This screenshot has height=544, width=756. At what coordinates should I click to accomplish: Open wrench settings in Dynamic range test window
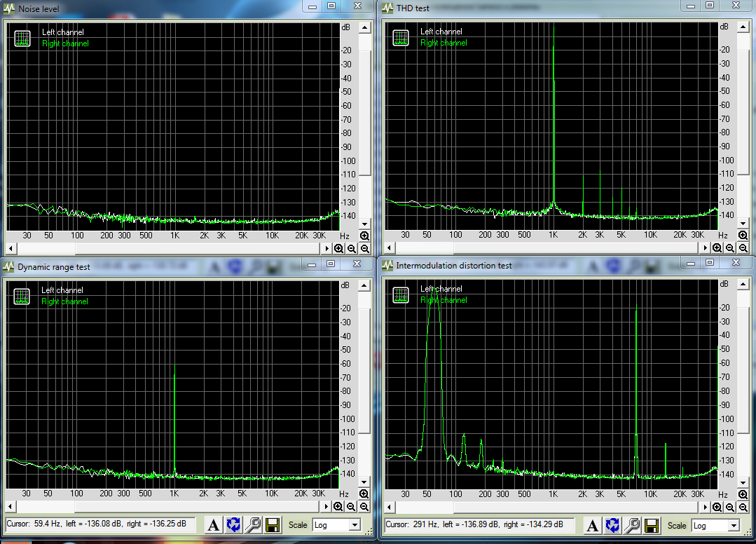[x=253, y=524]
